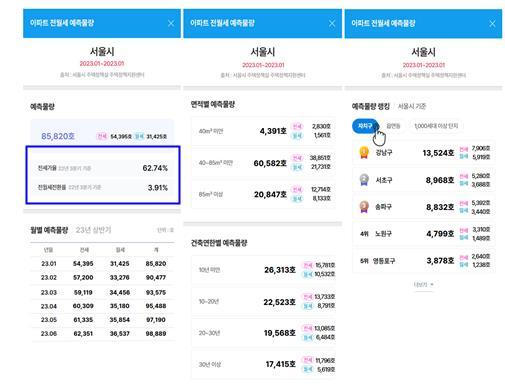Open the 5위 영등포구 ranking row
The height and width of the screenshot is (386, 505).
[x=423, y=261]
